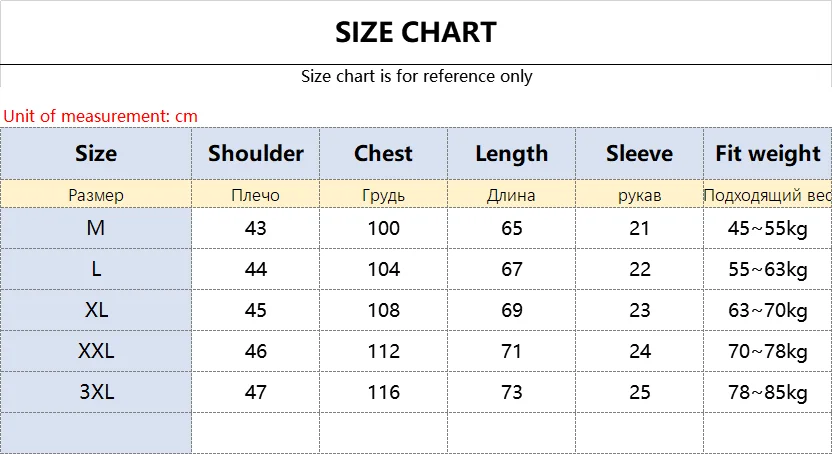Select the XL size row label
Screen dimensions: 832x454
click(x=96, y=310)
